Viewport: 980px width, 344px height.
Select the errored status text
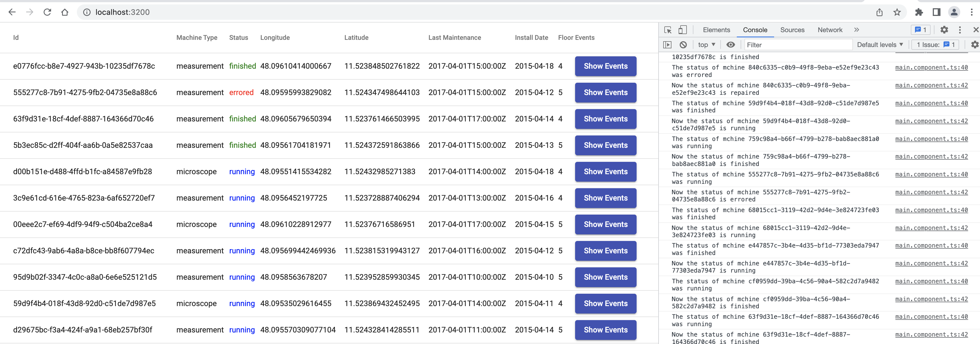(x=241, y=93)
